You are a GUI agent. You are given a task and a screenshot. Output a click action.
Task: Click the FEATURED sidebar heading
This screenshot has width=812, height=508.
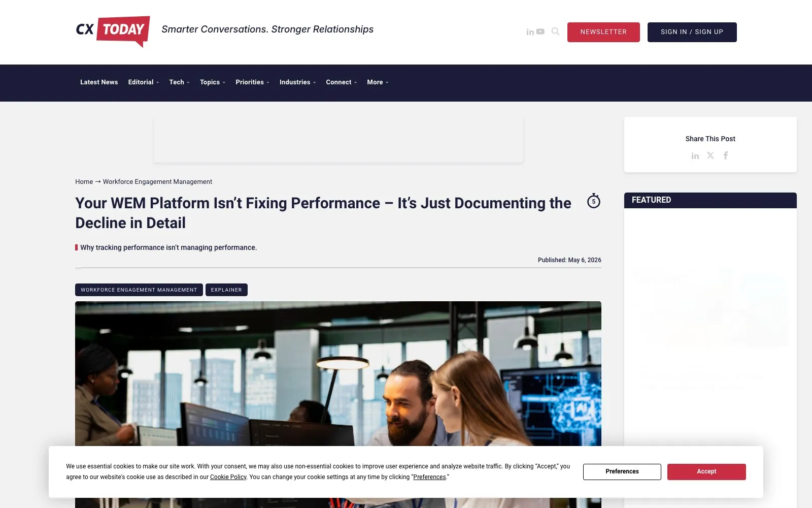coord(651,200)
